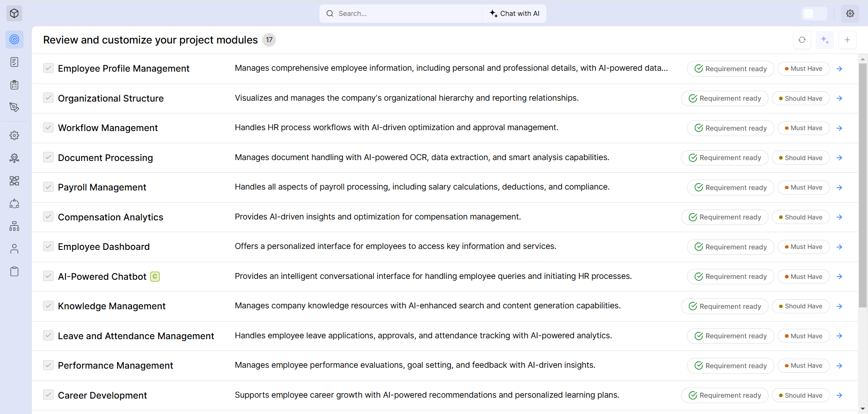
Task: Click Requirement ready on Employee Profile Management
Action: (731, 69)
